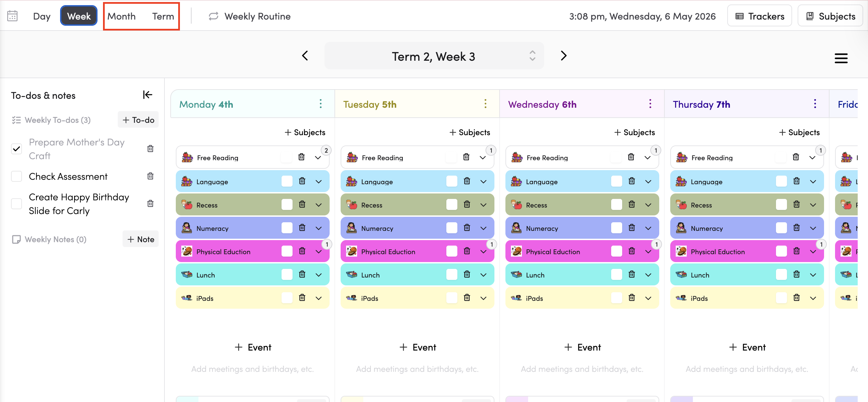Open Monday 4th three-dot options menu
The width and height of the screenshot is (868, 402).
tap(321, 104)
